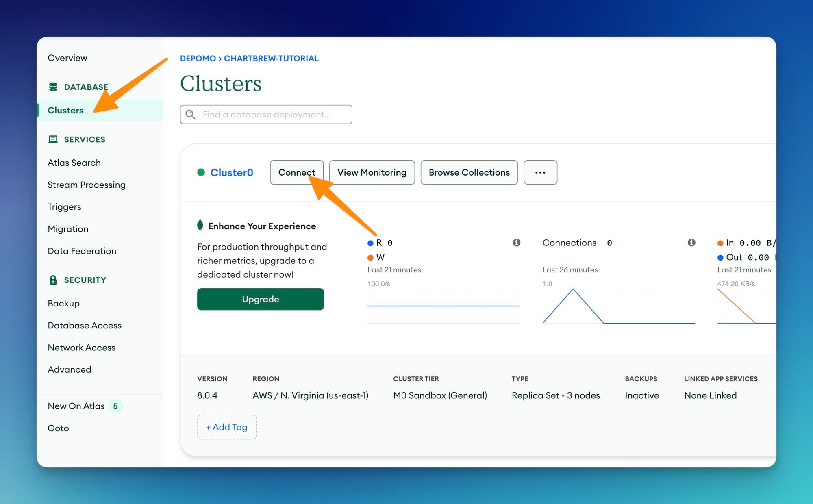This screenshot has height=504, width=813.
Task: Click the Upgrade dedicated cluster button
Action: click(260, 299)
